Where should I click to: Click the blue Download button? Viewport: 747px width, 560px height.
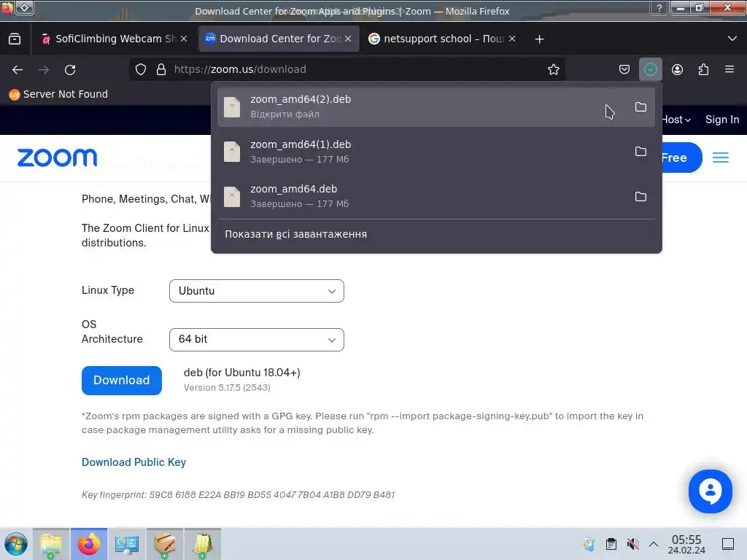pyautogui.click(x=122, y=381)
